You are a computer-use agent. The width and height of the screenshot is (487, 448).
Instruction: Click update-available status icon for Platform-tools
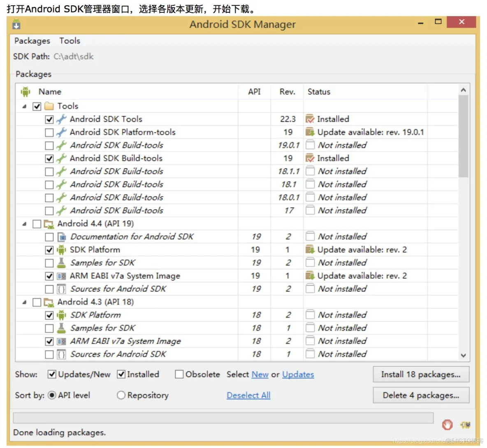[x=310, y=132]
